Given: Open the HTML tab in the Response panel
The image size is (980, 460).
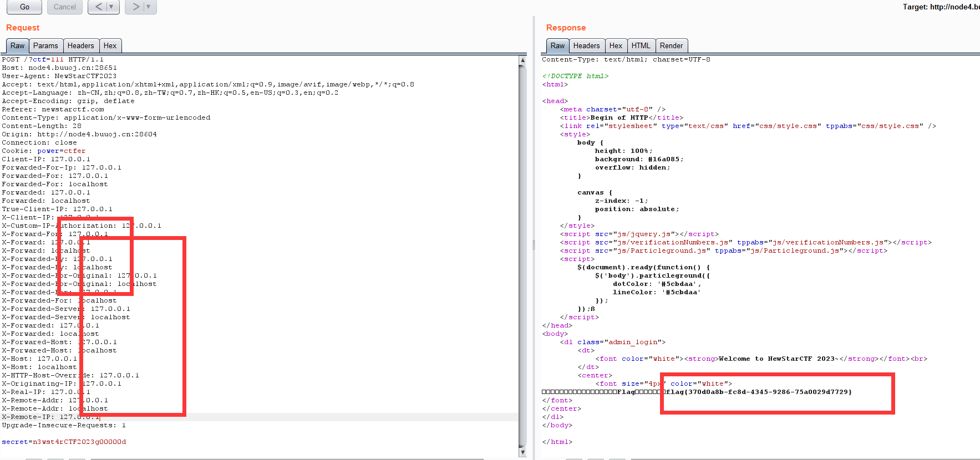Looking at the screenshot, I should coord(641,45).
